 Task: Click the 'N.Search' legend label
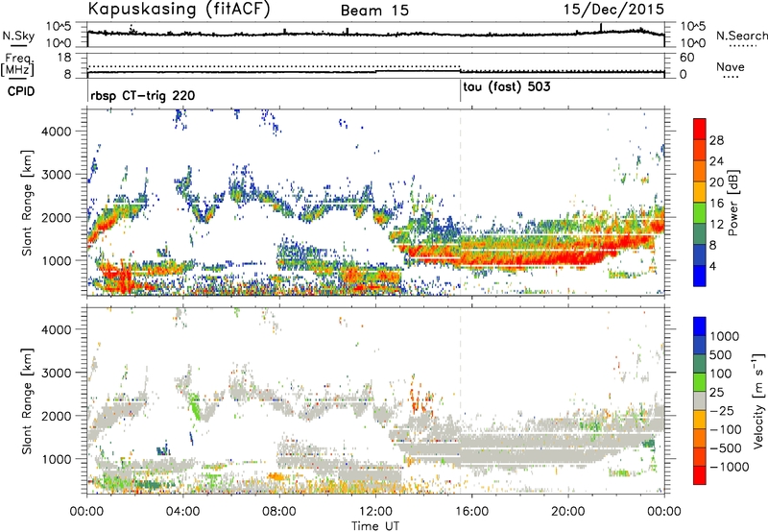click(742, 36)
